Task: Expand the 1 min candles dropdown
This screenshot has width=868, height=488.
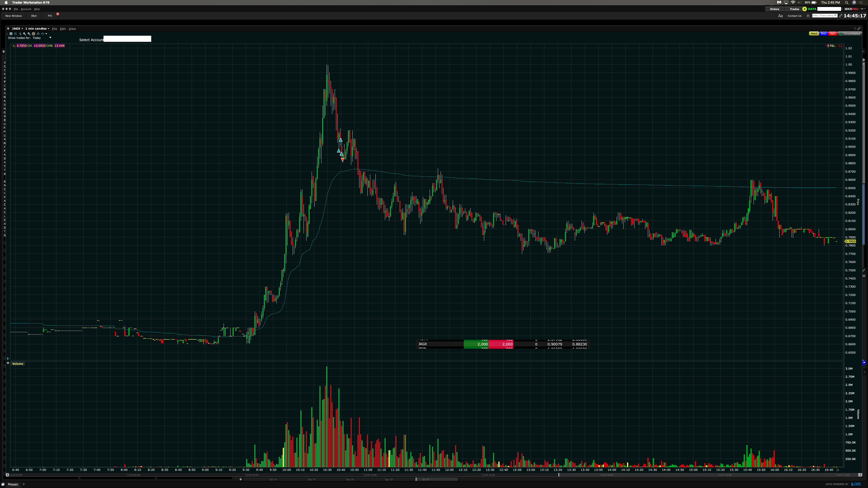Action: (x=37, y=29)
